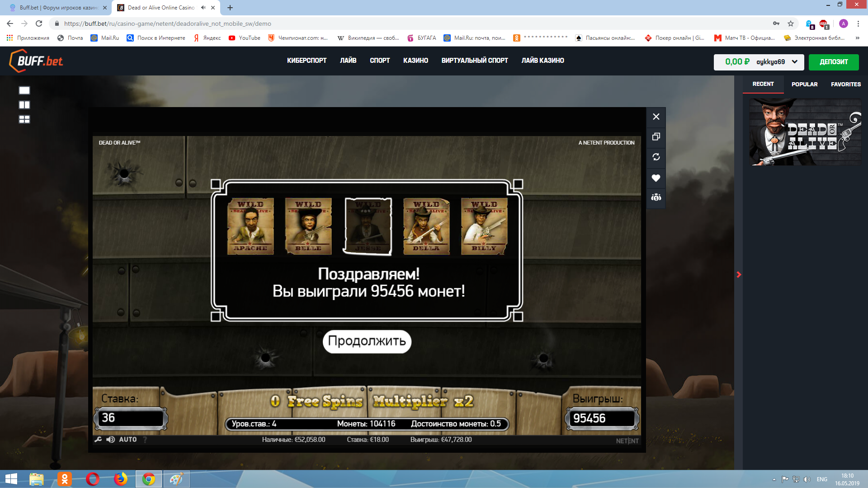Click the address bar URL field

pyautogui.click(x=407, y=23)
